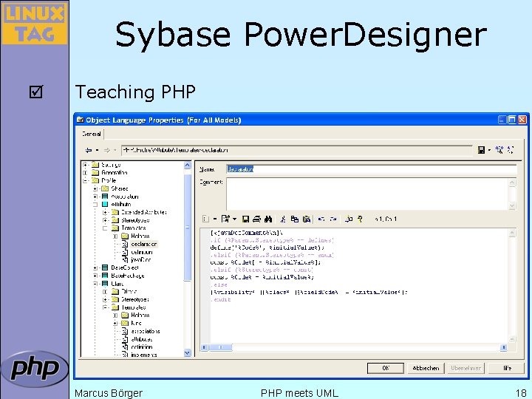Select the General tab
The height and width of the screenshot is (399, 532).
coord(92,134)
